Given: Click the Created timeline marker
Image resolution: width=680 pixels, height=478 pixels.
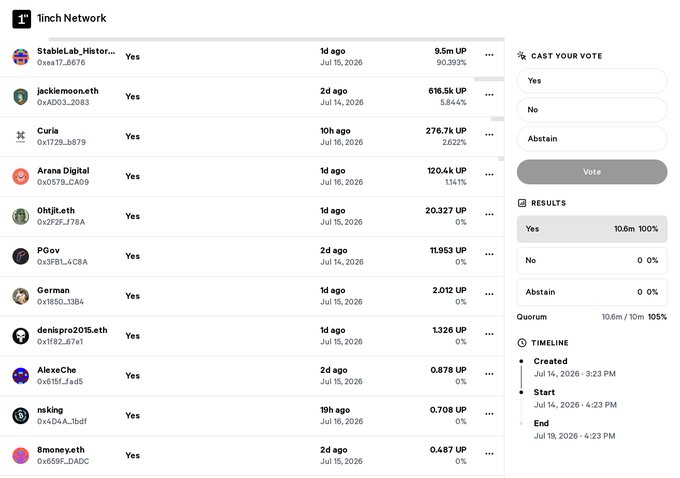Looking at the screenshot, I should coord(521,361).
